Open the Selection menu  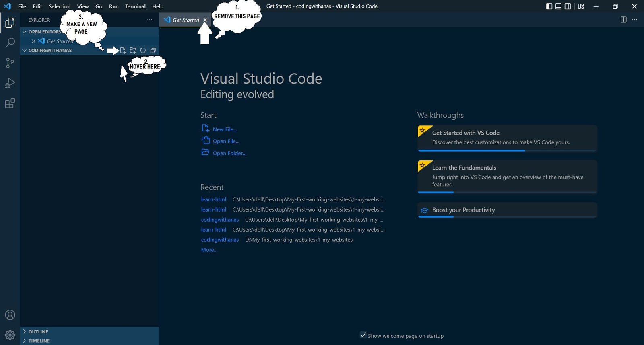coord(60,6)
